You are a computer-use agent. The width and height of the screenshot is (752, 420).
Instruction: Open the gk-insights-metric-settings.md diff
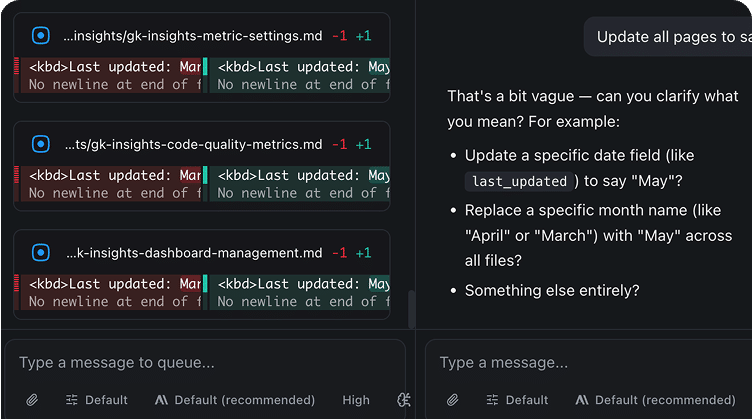coord(193,36)
